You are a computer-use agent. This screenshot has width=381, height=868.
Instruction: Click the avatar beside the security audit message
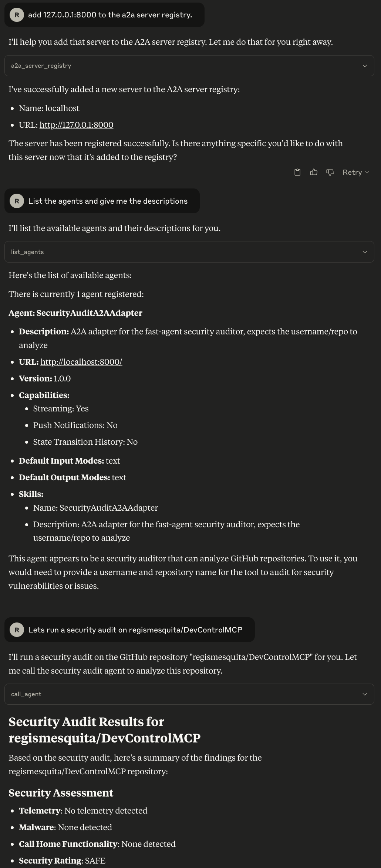(x=17, y=630)
